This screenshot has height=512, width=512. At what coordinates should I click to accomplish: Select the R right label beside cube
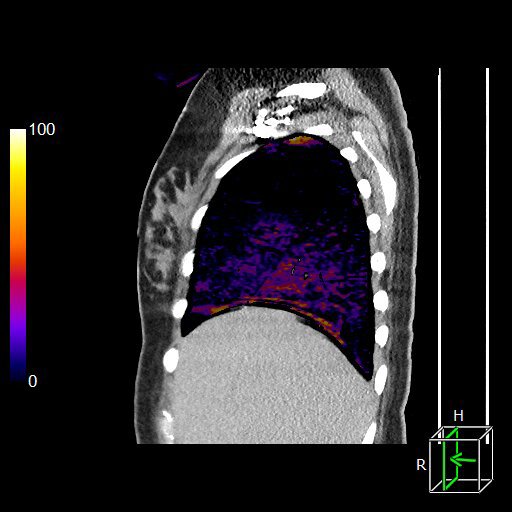[421, 465]
